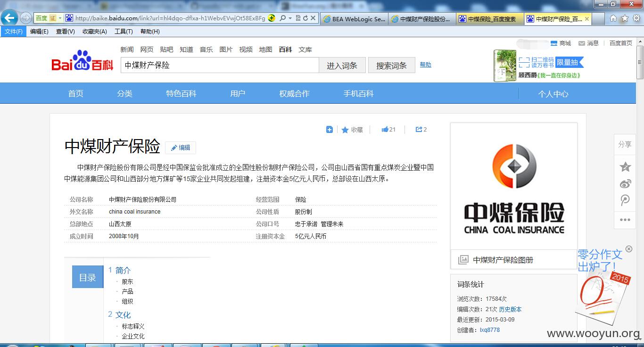Click the book cover ad thumbnail
Viewport: 644px width, 347px height.
tap(504, 66)
